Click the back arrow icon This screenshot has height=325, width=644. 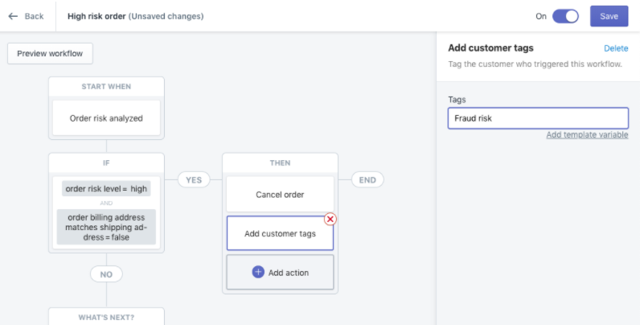pyautogui.click(x=13, y=16)
